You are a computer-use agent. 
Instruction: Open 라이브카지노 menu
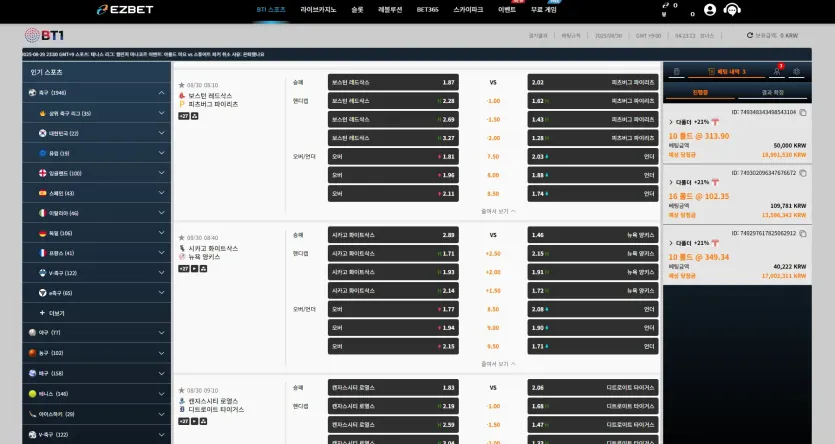[x=318, y=10]
